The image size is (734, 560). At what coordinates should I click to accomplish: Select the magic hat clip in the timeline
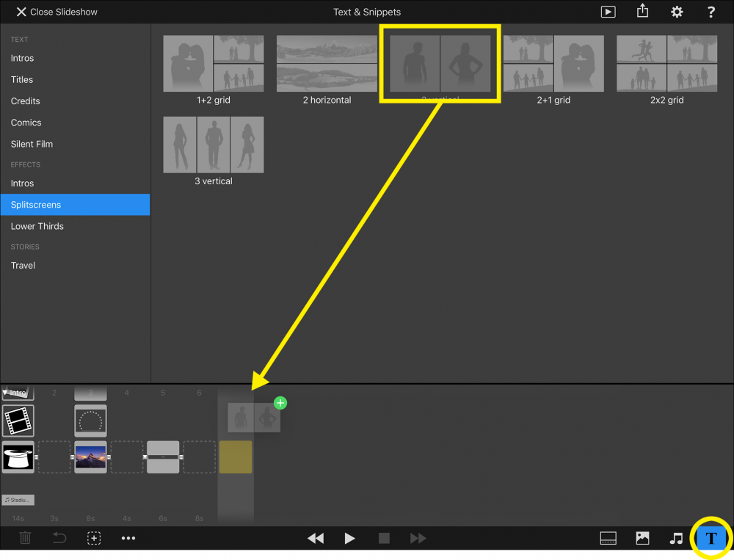tap(18, 457)
